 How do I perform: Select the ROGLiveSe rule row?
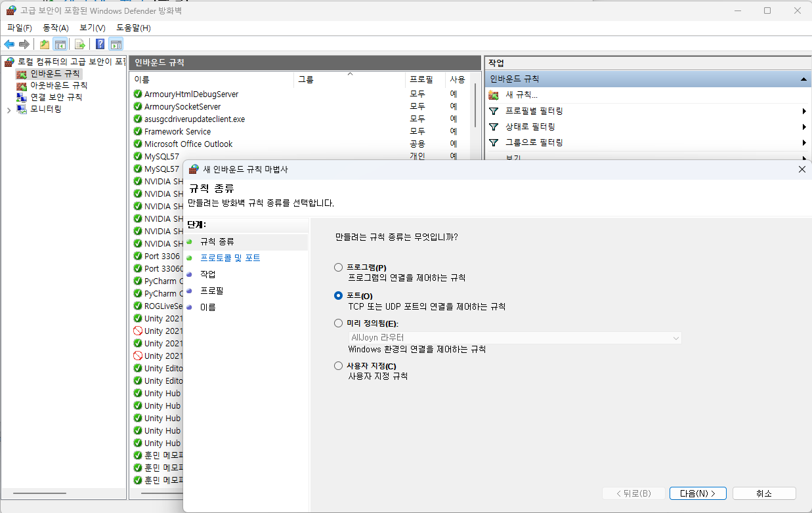158,306
